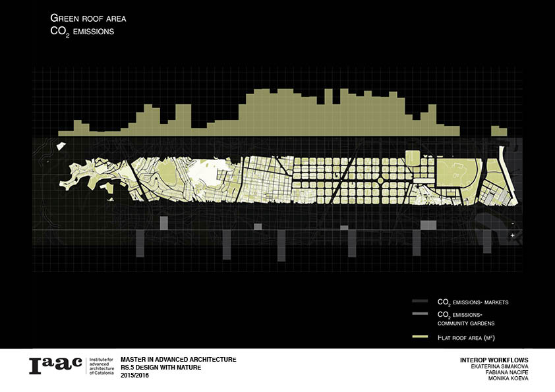Click the white shape at map's left edge

[x=61, y=148]
